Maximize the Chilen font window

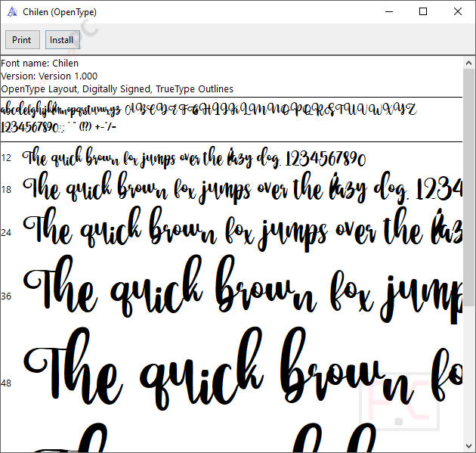[x=423, y=12]
